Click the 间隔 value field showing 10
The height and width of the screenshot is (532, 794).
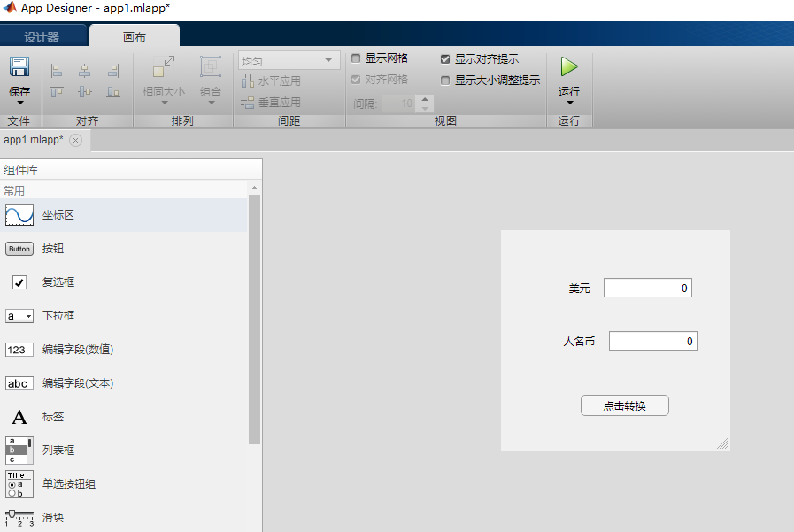(x=400, y=104)
